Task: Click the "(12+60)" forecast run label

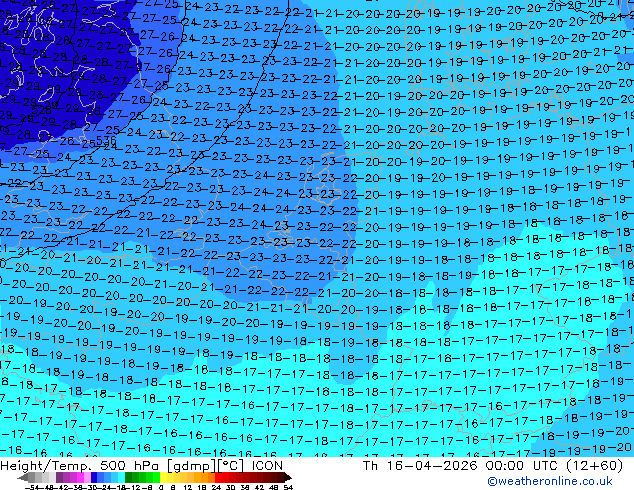Action: (594, 466)
